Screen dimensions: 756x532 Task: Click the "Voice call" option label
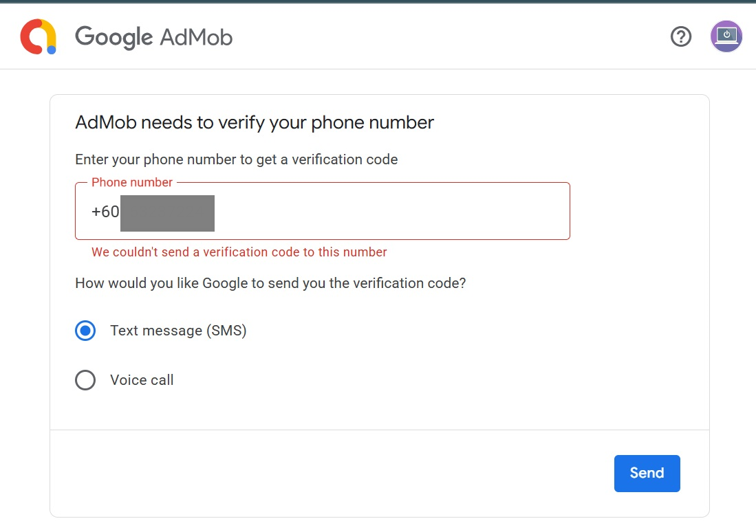(142, 380)
